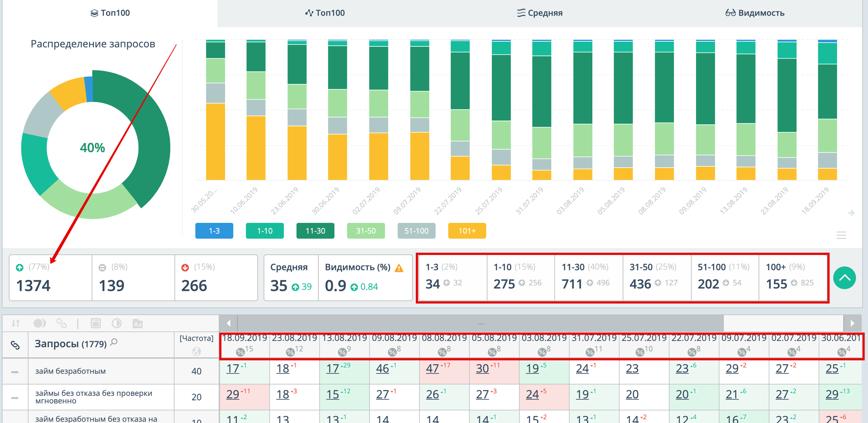
Task: Open chart hamburger menu
Action: (x=841, y=235)
